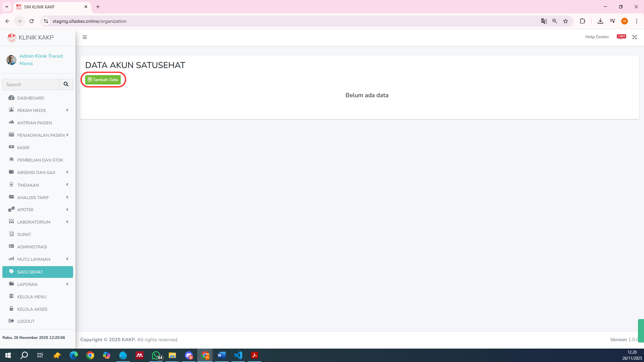Screen dimensions: 644x362
Task: Select Kelola Akses menu item
Action: [32, 309]
